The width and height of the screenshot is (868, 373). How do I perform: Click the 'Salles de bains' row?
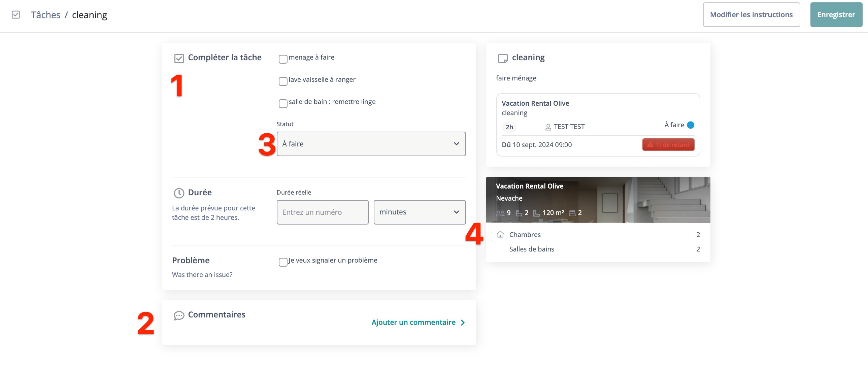pos(598,249)
